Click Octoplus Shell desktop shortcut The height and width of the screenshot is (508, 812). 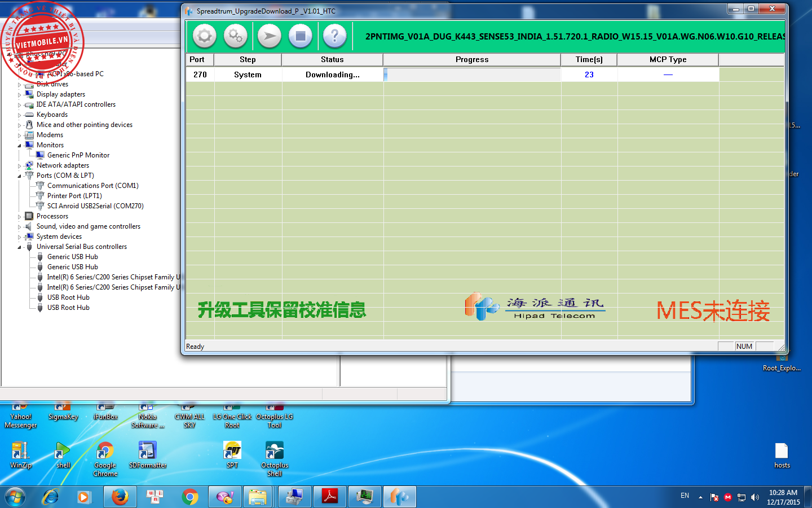pyautogui.click(x=275, y=459)
